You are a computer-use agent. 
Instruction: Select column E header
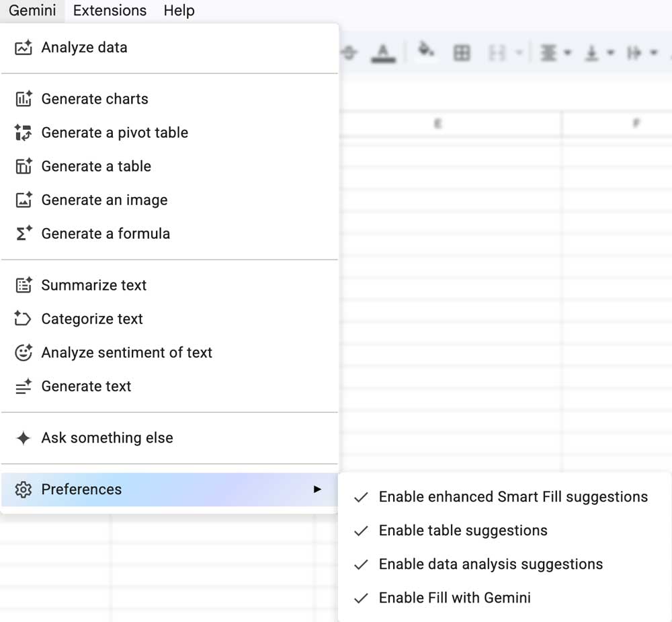(450, 124)
